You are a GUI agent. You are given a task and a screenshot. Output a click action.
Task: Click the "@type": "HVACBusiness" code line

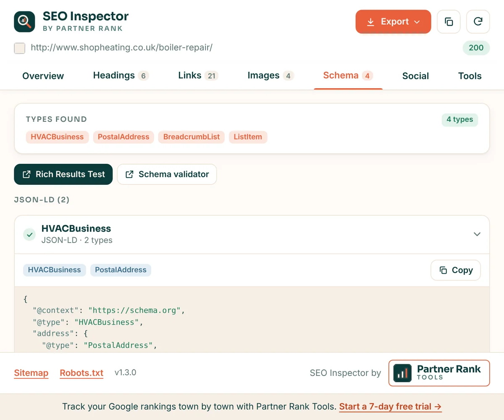[88, 323]
